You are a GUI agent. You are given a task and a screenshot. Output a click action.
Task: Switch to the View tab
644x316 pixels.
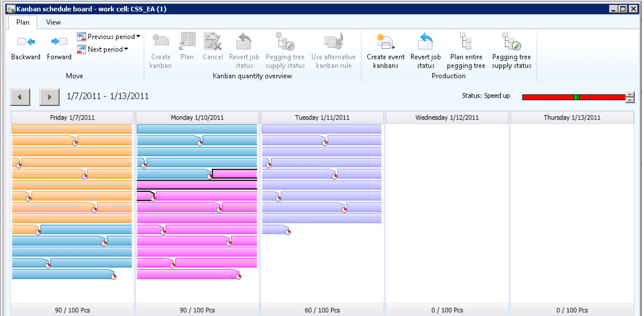(53, 22)
